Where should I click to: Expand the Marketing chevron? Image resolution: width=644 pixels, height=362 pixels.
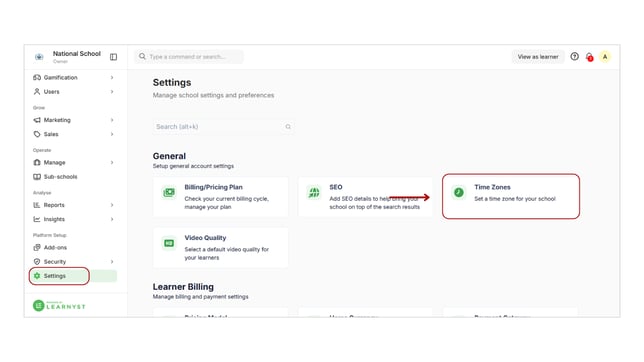112,120
